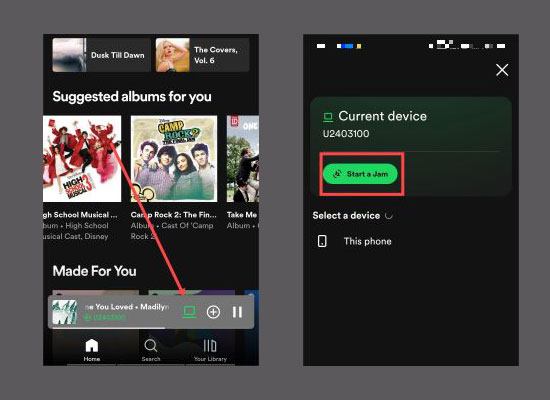Open the High School Musical 3 album cover
This screenshot has width=550, height=400.
coord(82,159)
